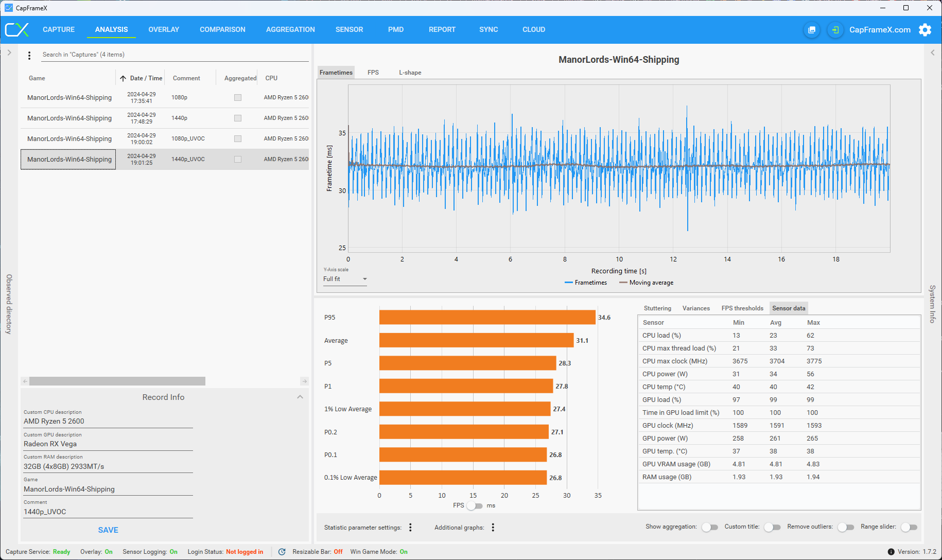Sort captures by Game column header
The image size is (942, 560).
pos(37,78)
